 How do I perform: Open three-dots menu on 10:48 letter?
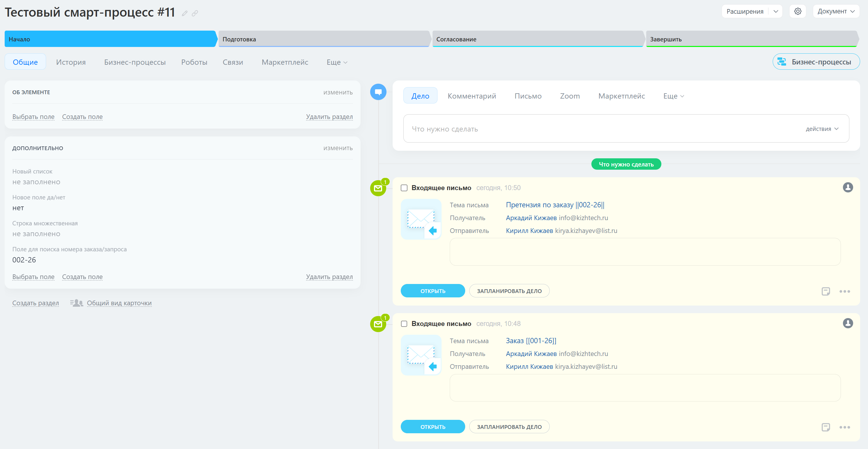pyautogui.click(x=844, y=427)
